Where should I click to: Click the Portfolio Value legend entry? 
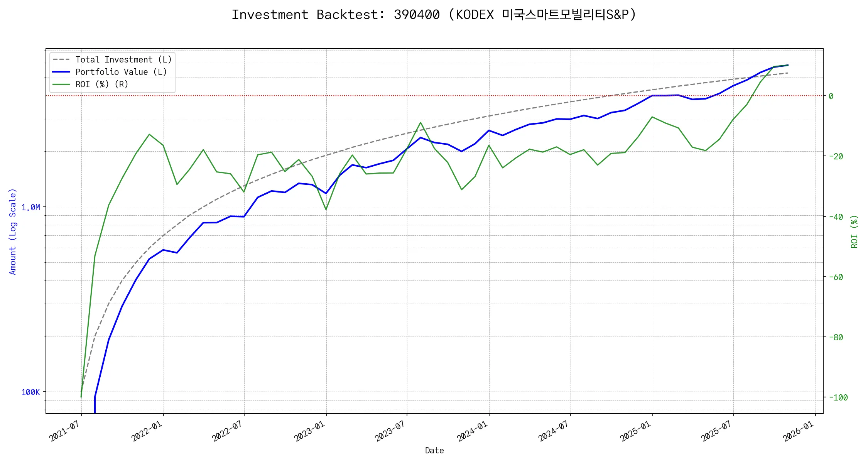click(x=121, y=72)
